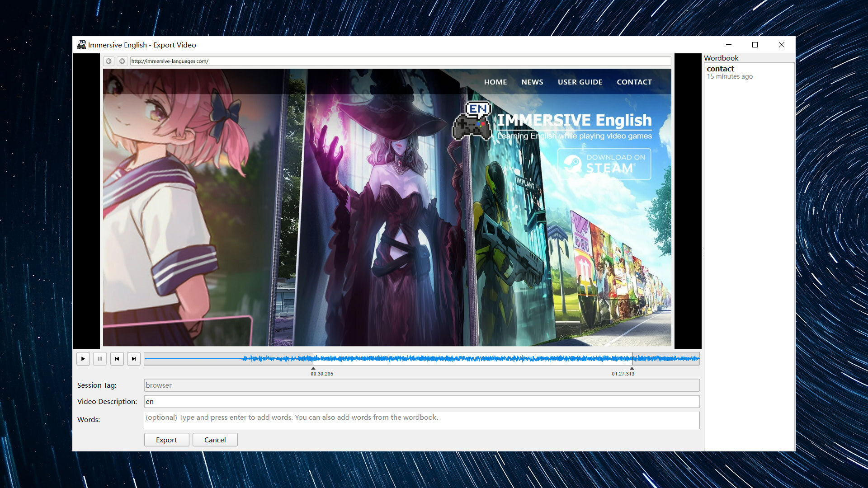Screen dimensions: 868x488
Task: Open the USER GUIDE page
Action: (x=580, y=82)
